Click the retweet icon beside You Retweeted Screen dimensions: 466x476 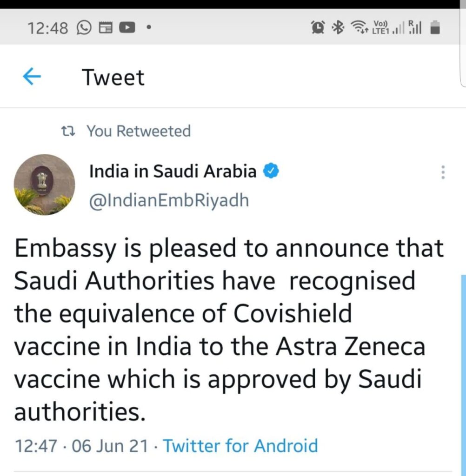69,132
